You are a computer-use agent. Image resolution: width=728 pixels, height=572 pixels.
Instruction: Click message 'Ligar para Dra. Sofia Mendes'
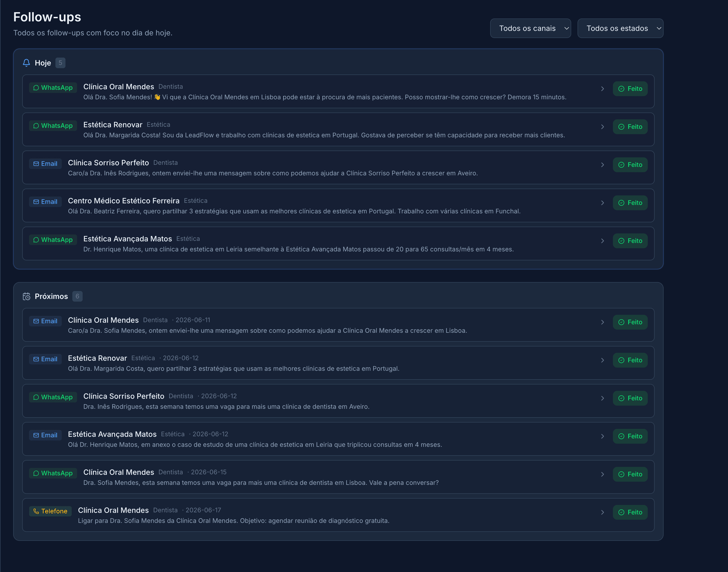[234, 521]
